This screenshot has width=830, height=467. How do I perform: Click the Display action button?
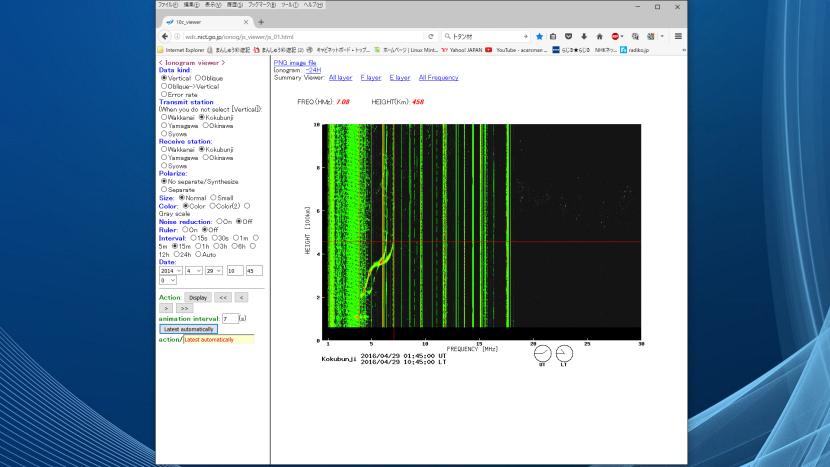click(x=198, y=297)
